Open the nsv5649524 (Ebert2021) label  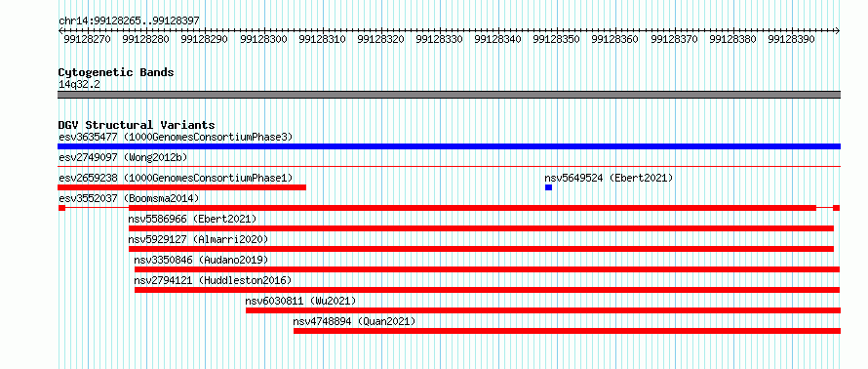609,178
